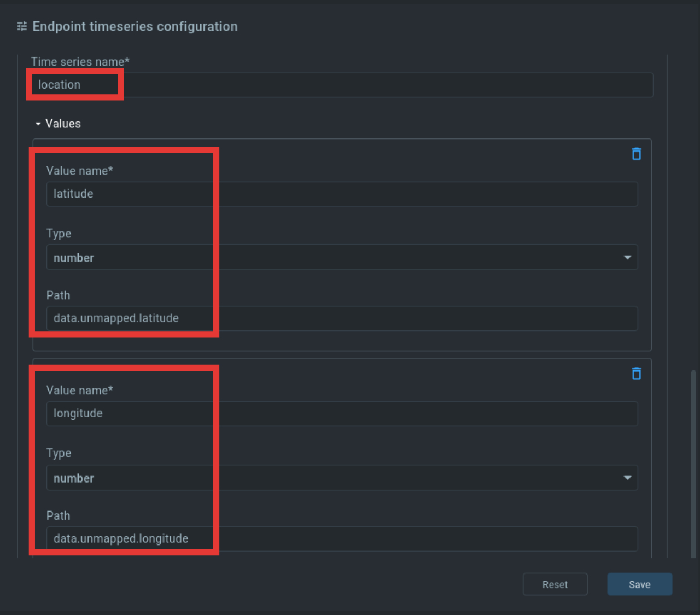Open the Type dropdown for longitude
The width and height of the screenshot is (700, 615).
[342, 478]
